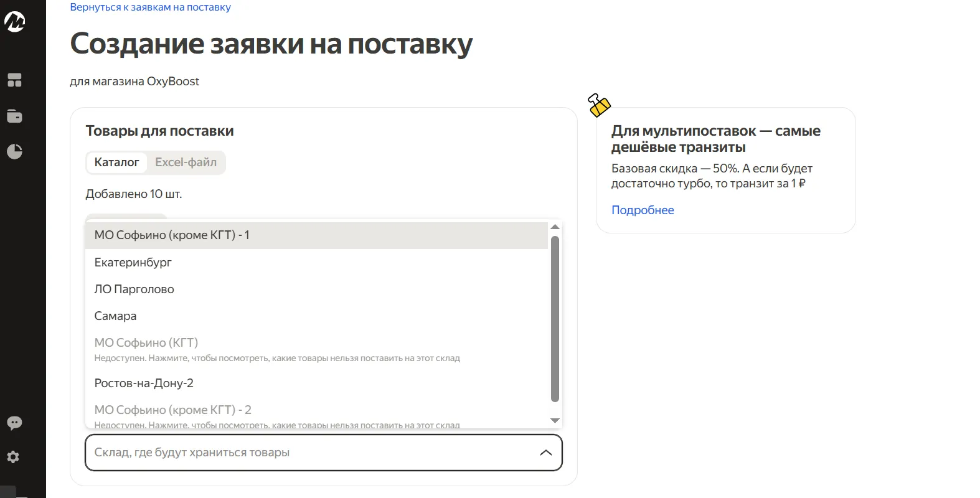Collapse the warehouse dropdown chevron
Image resolution: width=980 pixels, height=498 pixels.
point(545,453)
